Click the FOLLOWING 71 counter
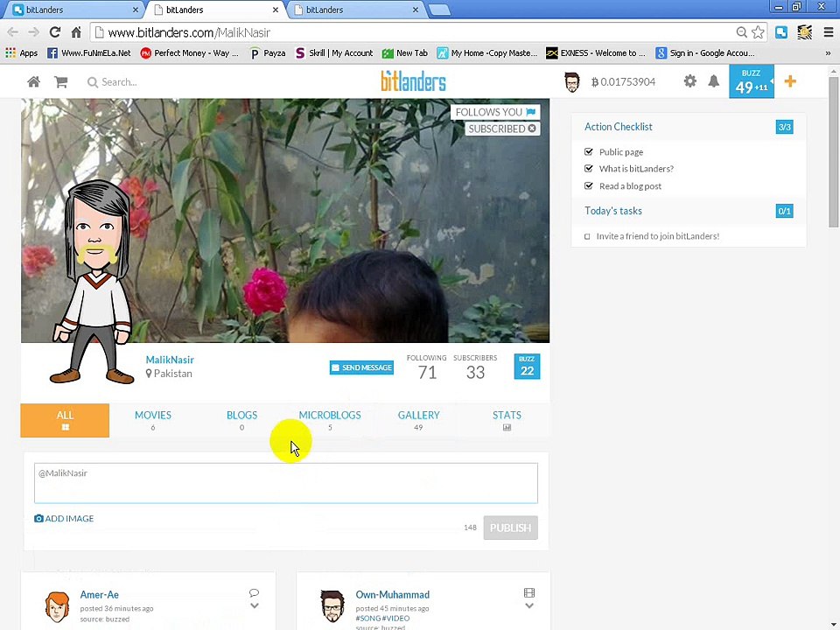840x630 pixels. pos(426,367)
